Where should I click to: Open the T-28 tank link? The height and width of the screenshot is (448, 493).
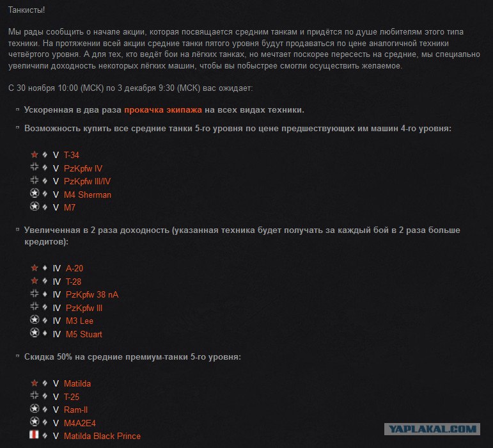click(74, 282)
